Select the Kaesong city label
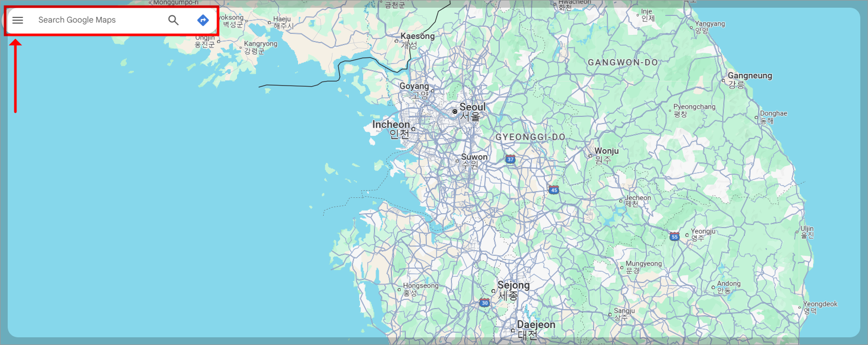 [417, 40]
